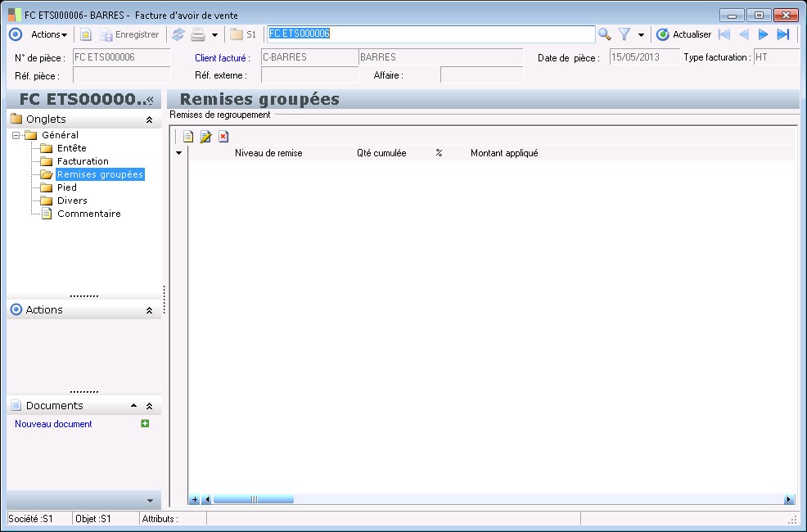Click the Enregistrer save button
The width and height of the screenshot is (807, 532).
[129, 34]
